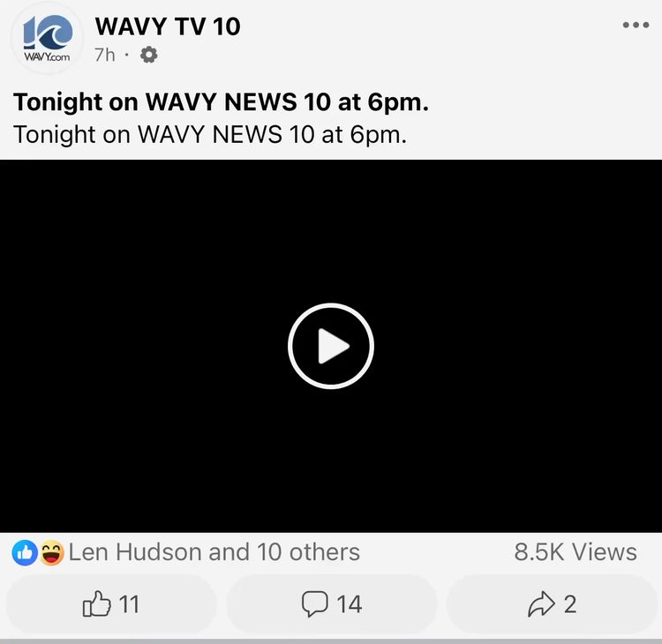Open the three-dot post options menu
Screen dimensions: 662x644
coord(636,25)
